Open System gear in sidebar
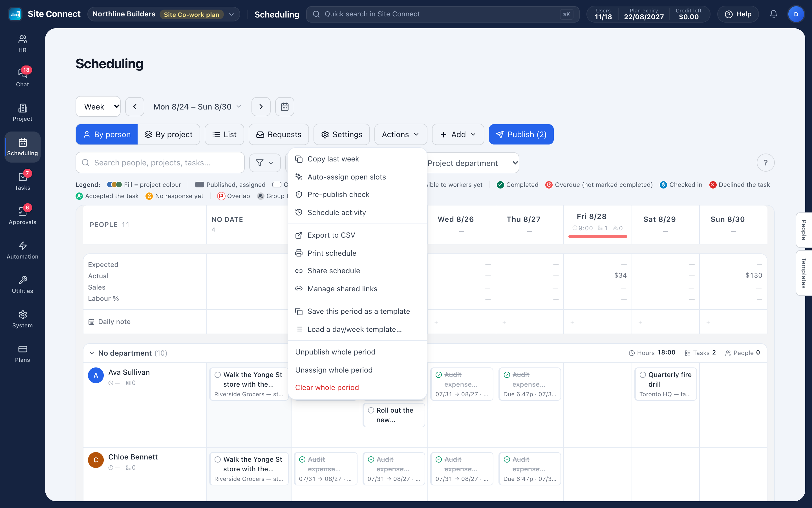The width and height of the screenshot is (812, 508). [23, 319]
